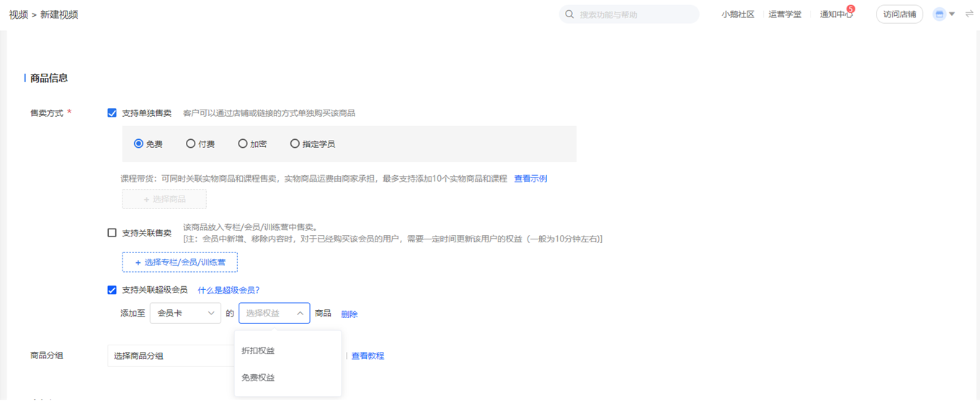Click 选择专栏/会员/训练营 button
980x411 pixels.
click(180, 262)
